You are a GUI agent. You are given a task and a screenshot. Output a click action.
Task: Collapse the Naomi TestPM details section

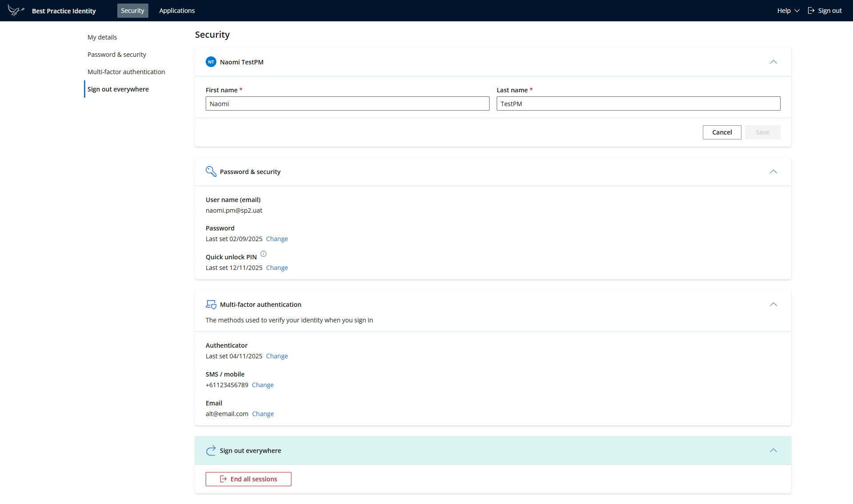773,62
